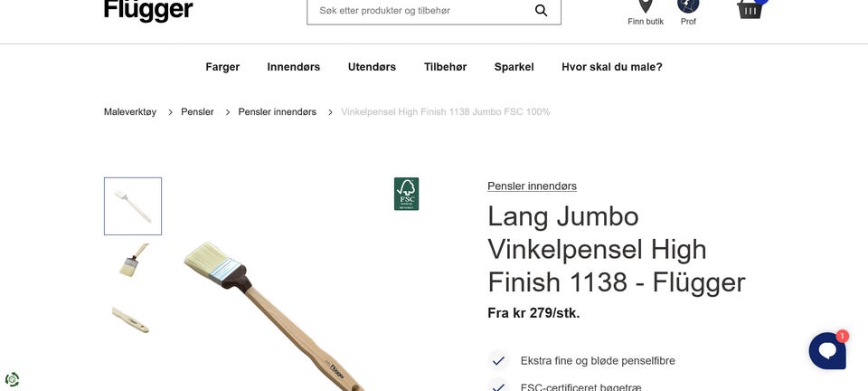Screen dimensions: 868x391
Task: Open the Utendørs menu
Action: (x=372, y=67)
